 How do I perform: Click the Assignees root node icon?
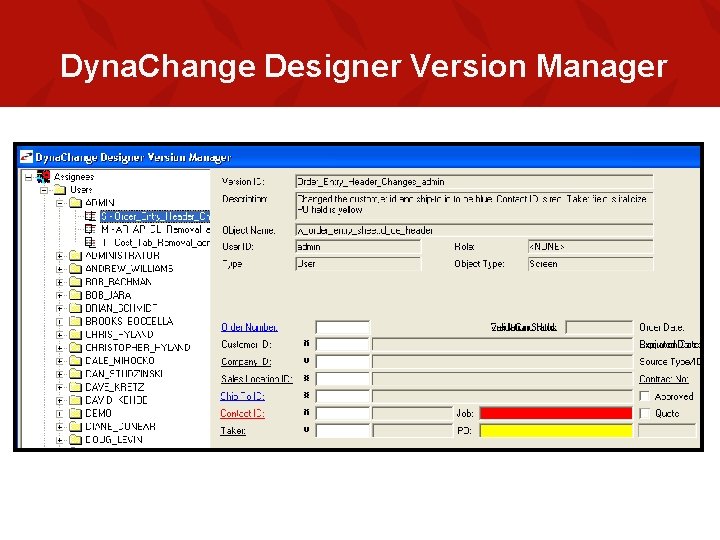tap(44, 176)
